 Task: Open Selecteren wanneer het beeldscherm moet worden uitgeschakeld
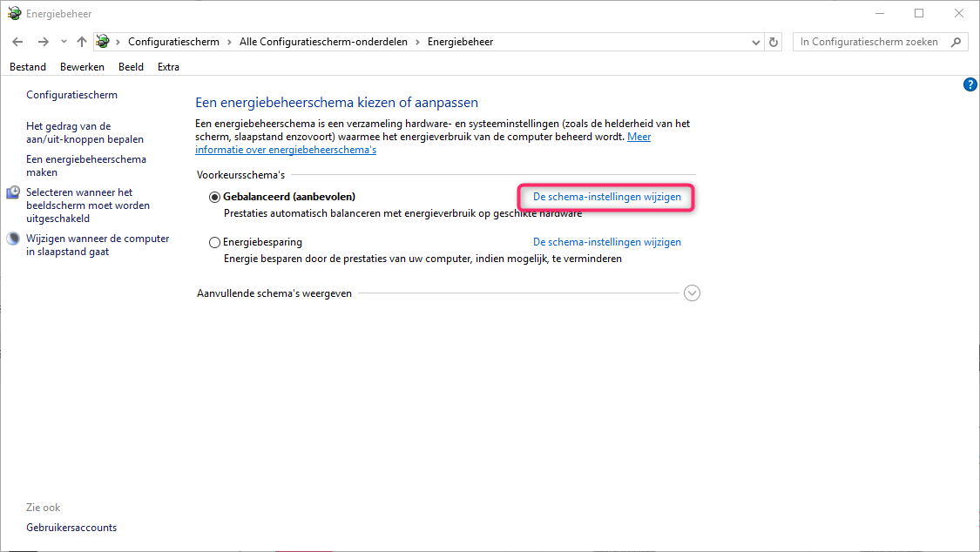click(88, 205)
